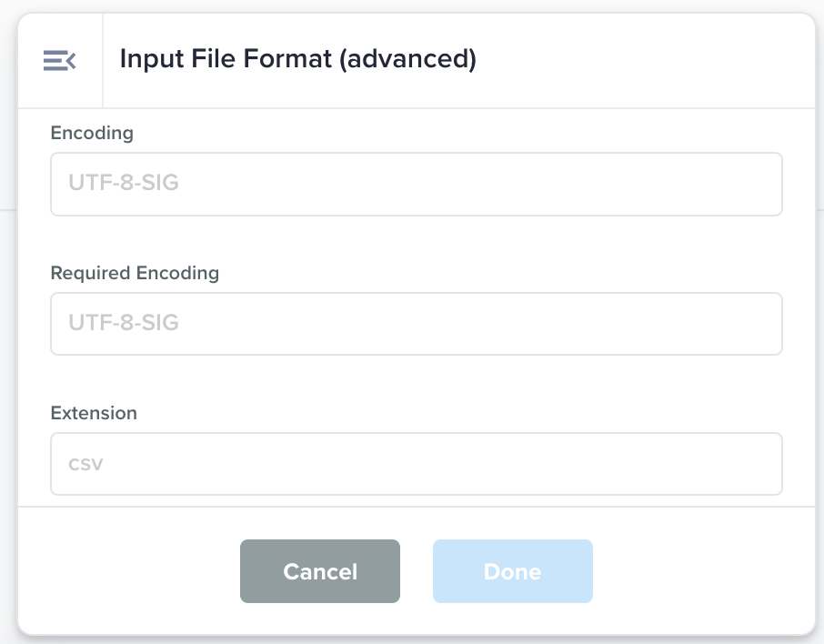Select the Extension input field

click(416, 464)
